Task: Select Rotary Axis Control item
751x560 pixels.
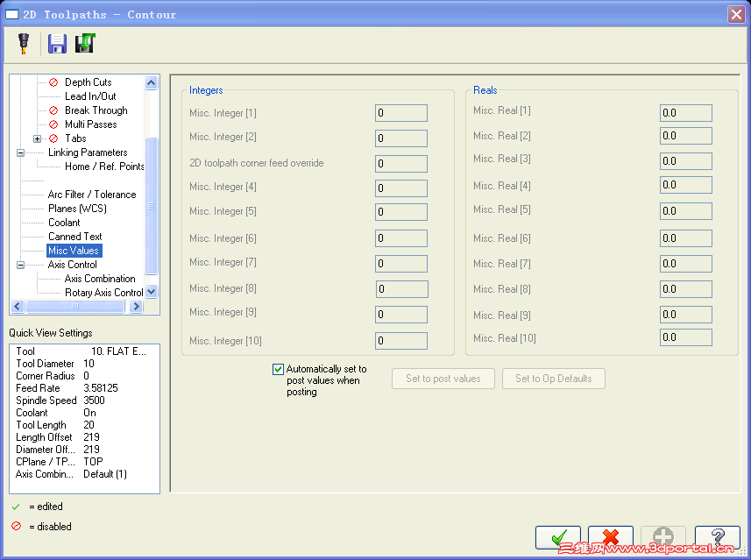Action: click(x=104, y=293)
